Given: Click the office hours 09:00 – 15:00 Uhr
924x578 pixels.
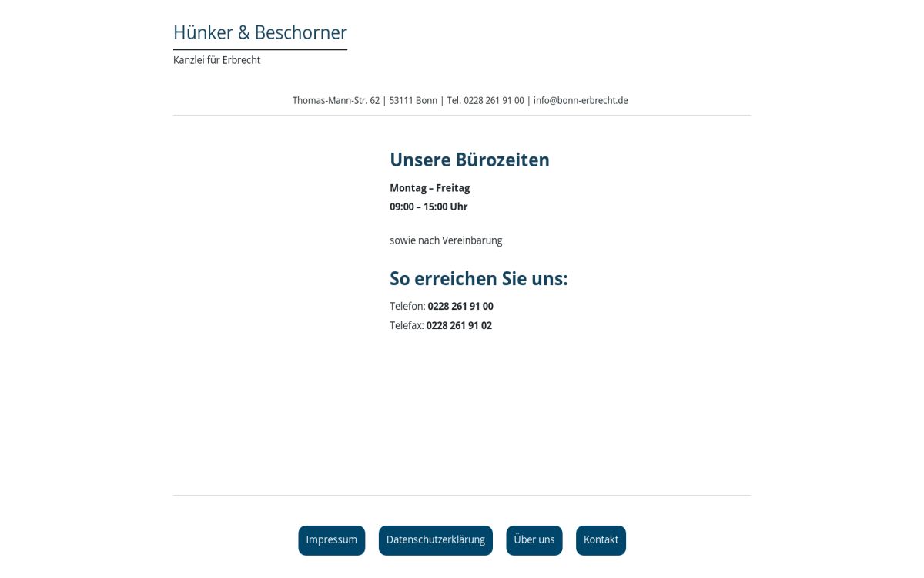Looking at the screenshot, I should 428,207.
